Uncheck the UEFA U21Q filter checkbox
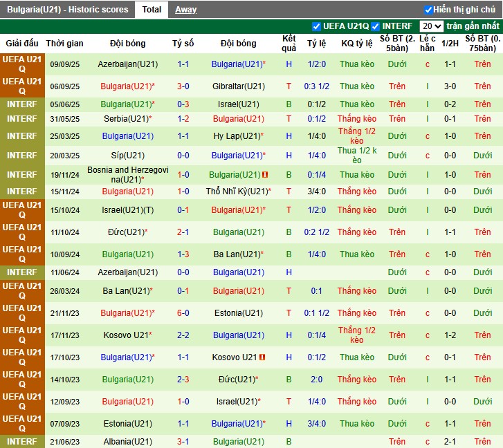Image resolution: width=503 pixels, height=448 pixels. click(317, 26)
